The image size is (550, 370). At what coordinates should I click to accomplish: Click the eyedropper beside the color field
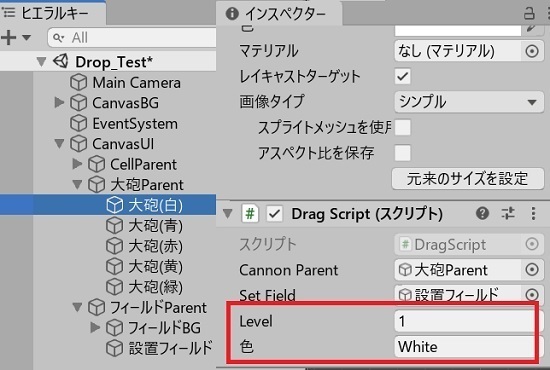pos(532,29)
